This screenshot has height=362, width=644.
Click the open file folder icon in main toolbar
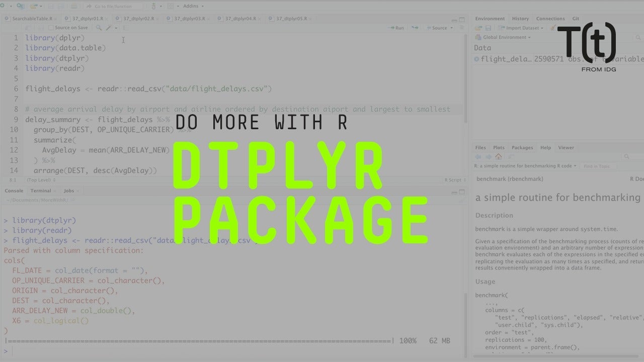coord(34,6)
